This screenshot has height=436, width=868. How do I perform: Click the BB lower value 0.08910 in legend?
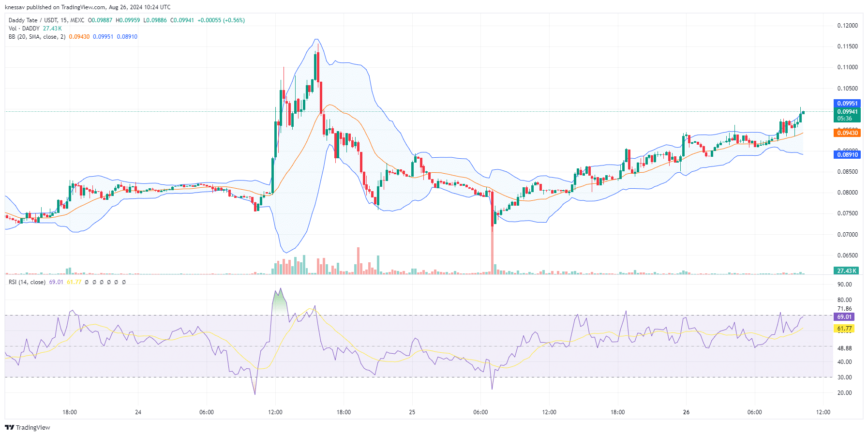click(x=127, y=37)
